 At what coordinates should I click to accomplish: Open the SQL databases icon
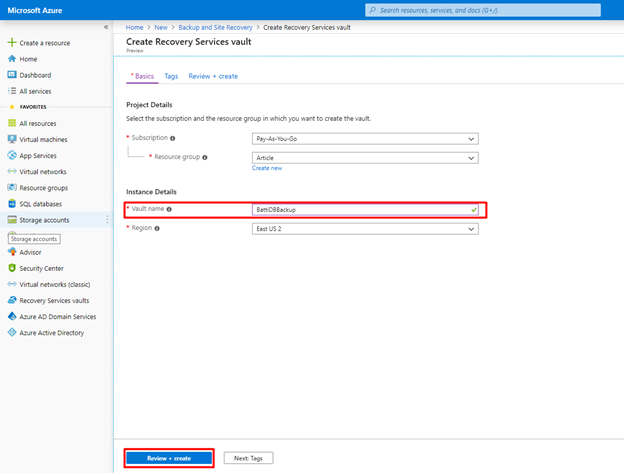[x=12, y=204]
